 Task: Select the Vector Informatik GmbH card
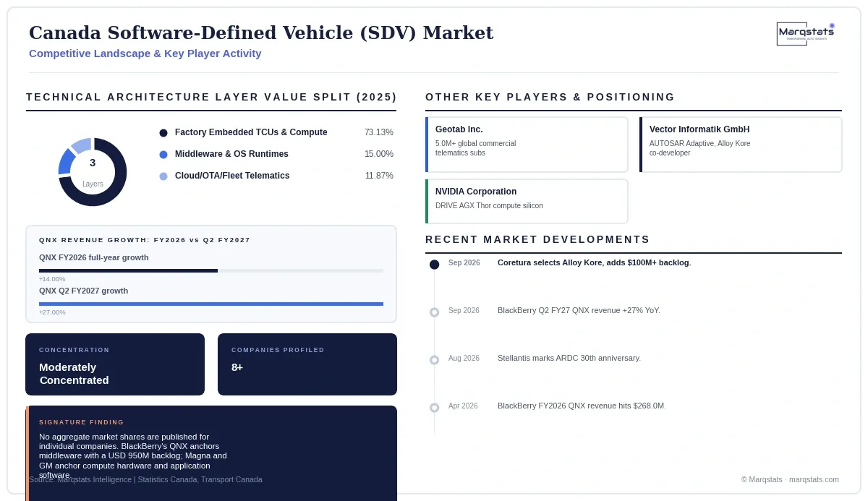tap(741, 145)
